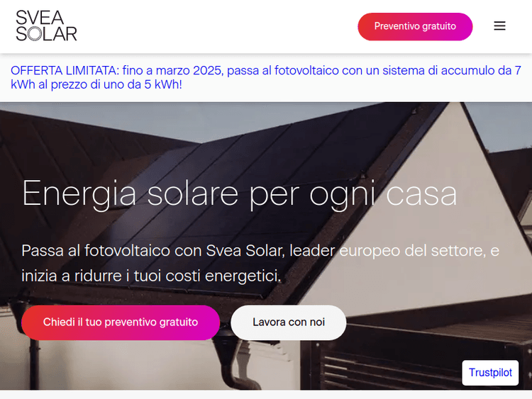The width and height of the screenshot is (532, 399).
Task: Click the circular O in the SOLAR logo
Action: pos(35,34)
